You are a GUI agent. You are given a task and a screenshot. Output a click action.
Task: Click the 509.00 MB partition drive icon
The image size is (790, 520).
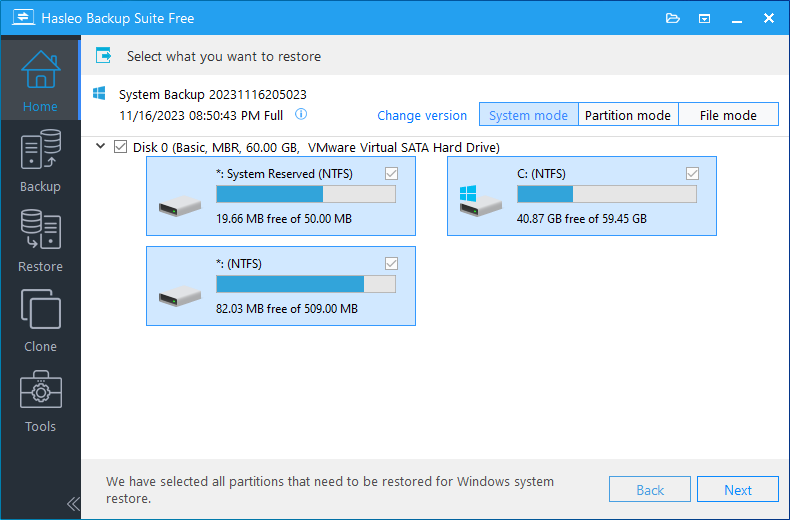pyautogui.click(x=180, y=296)
